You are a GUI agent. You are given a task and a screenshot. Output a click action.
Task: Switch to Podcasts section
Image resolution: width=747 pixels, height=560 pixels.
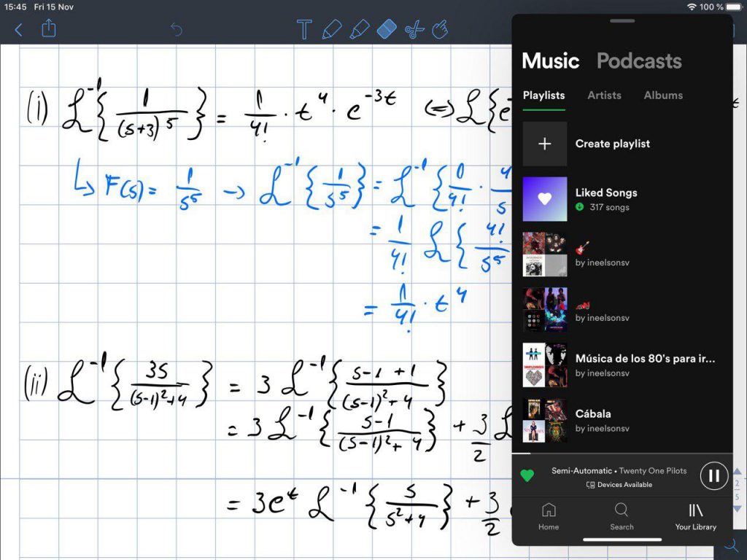point(638,61)
